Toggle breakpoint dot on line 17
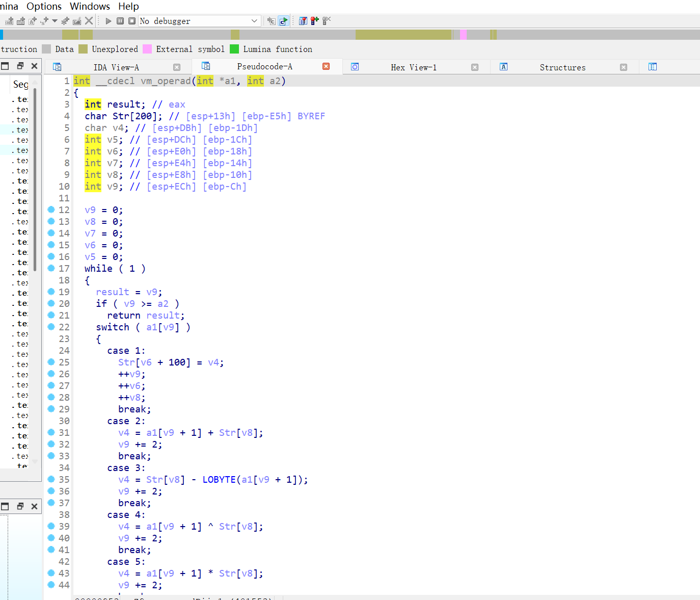This screenshot has width=700, height=600. (51, 268)
